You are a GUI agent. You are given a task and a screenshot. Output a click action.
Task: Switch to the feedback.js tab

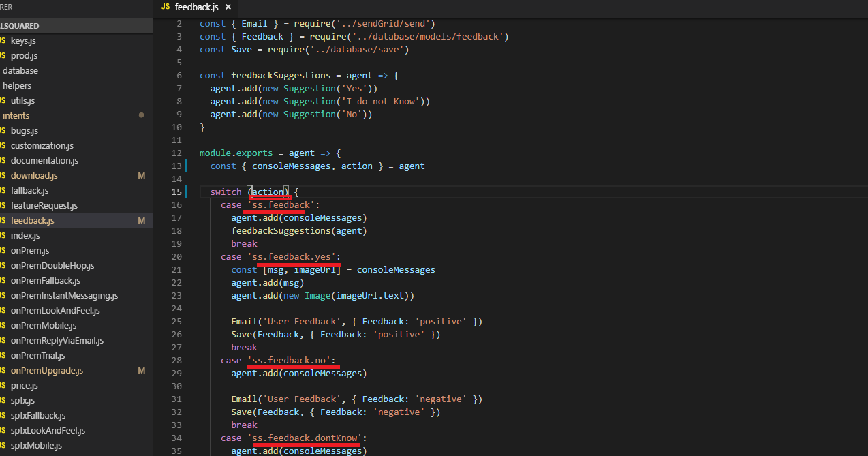196,7
